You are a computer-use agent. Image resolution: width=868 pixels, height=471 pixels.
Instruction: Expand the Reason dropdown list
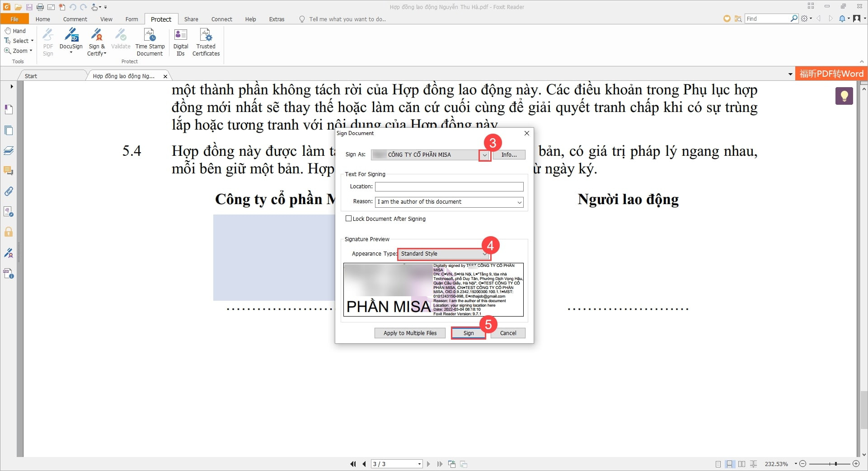click(x=519, y=202)
